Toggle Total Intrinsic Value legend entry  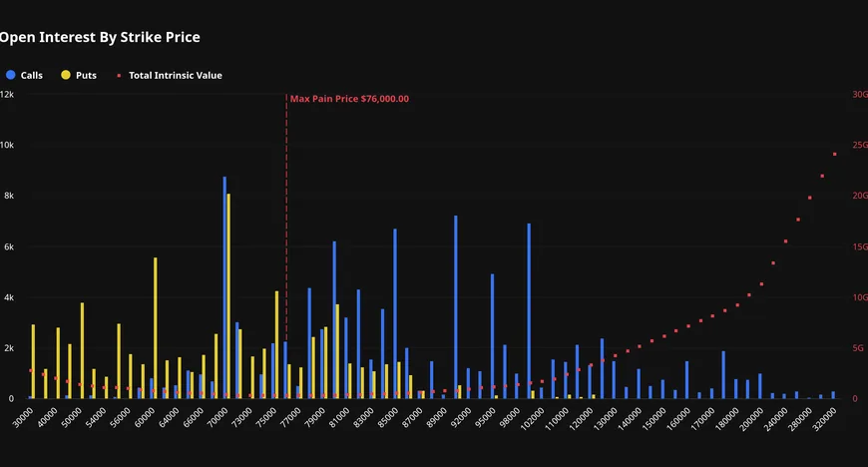pos(170,75)
